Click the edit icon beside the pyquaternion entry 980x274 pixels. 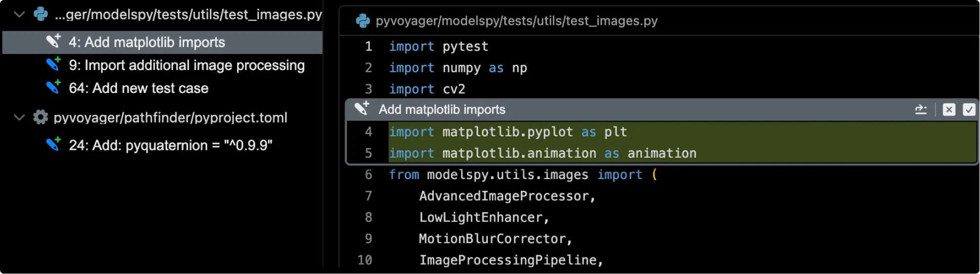(53, 144)
